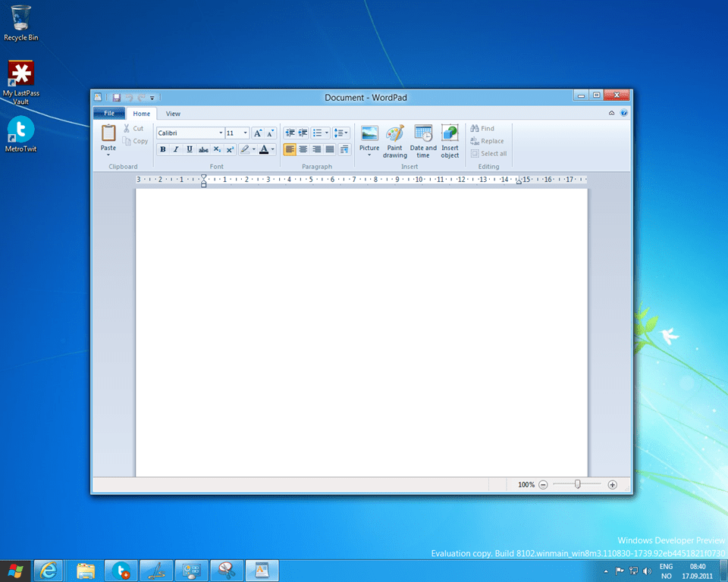Image resolution: width=728 pixels, height=582 pixels.
Task: Insert Date and time
Action: coord(423,142)
